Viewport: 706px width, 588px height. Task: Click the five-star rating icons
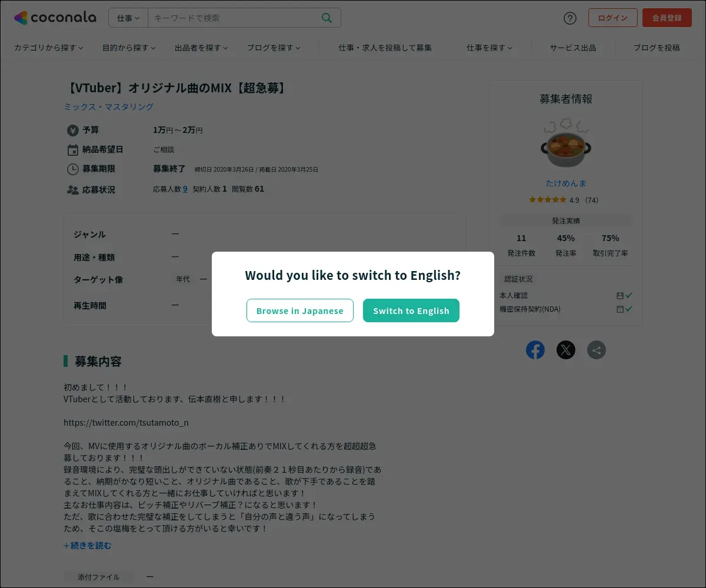coord(548,200)
